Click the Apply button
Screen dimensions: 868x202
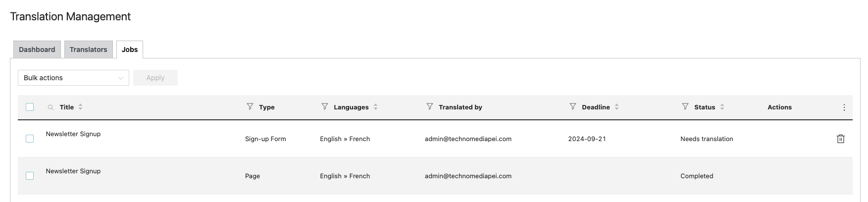click(155, 78)
